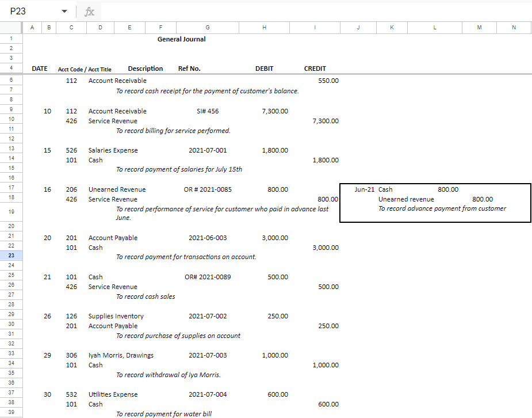Select Supplies Inventory cell
The image size is (532, 418).
pyautogui.click(x=116, y=316)
